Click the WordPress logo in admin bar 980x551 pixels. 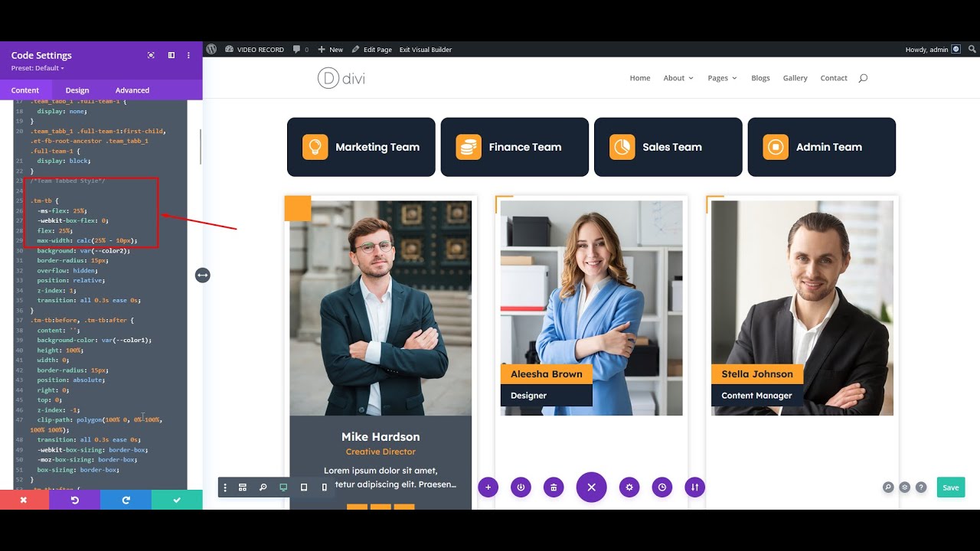pos(211,49)
